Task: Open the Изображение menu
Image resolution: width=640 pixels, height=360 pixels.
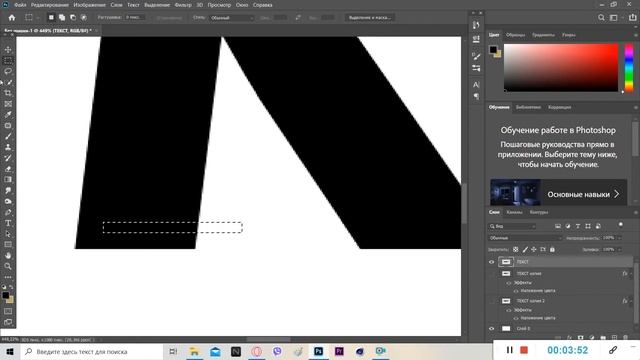Action: tap(89, 5)
